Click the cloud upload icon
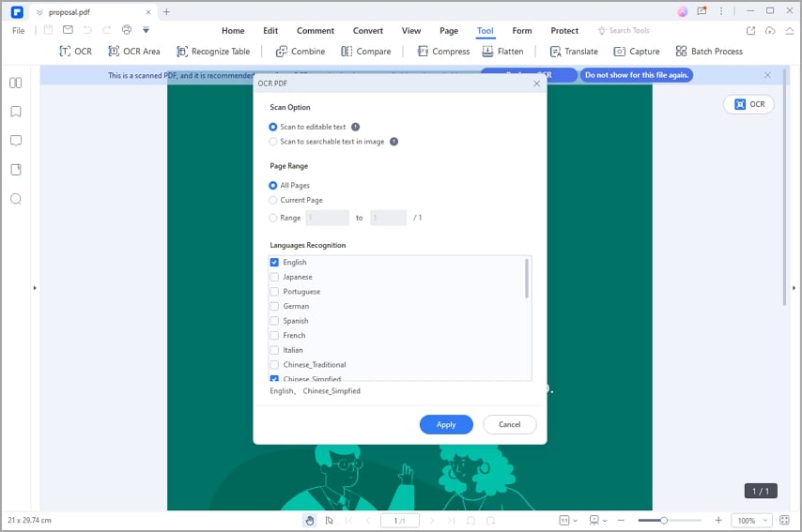This screenshot has height=532, width=802. click(770, 31)
